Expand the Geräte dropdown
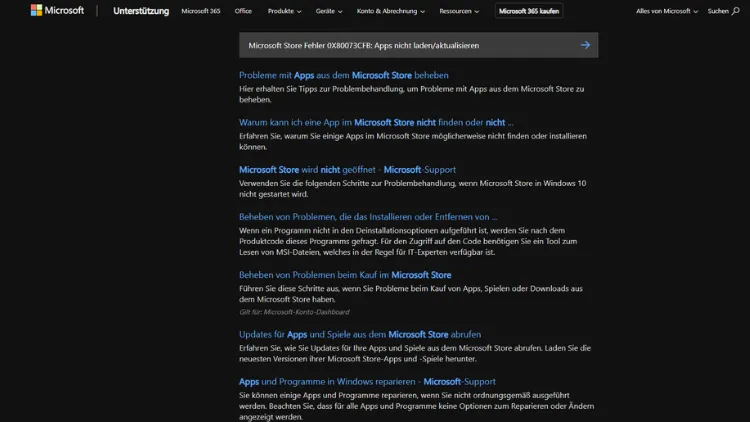The image size is (750, 422). coord(329,11)
